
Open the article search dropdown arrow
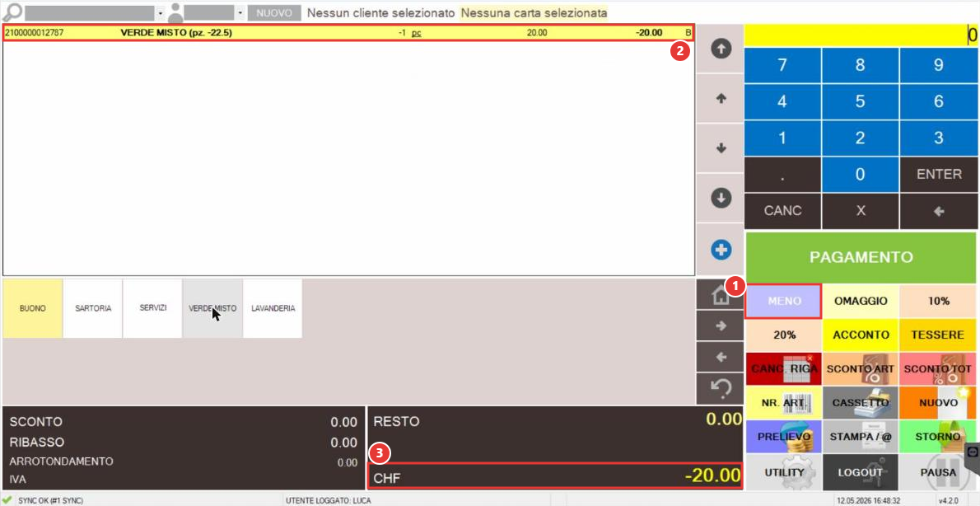[x=161, y=13]
